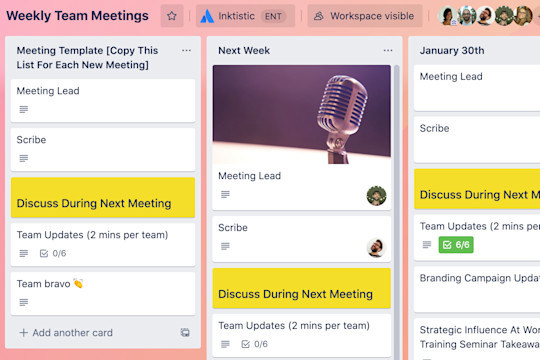Click green 6/6 completed checklist badge

click(x=456, y=245)
